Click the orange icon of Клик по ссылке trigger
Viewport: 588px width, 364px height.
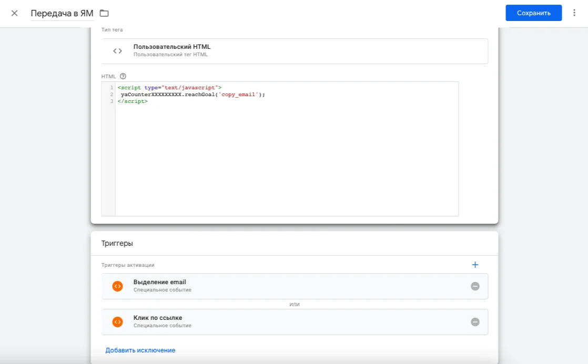tap(118, 322)
